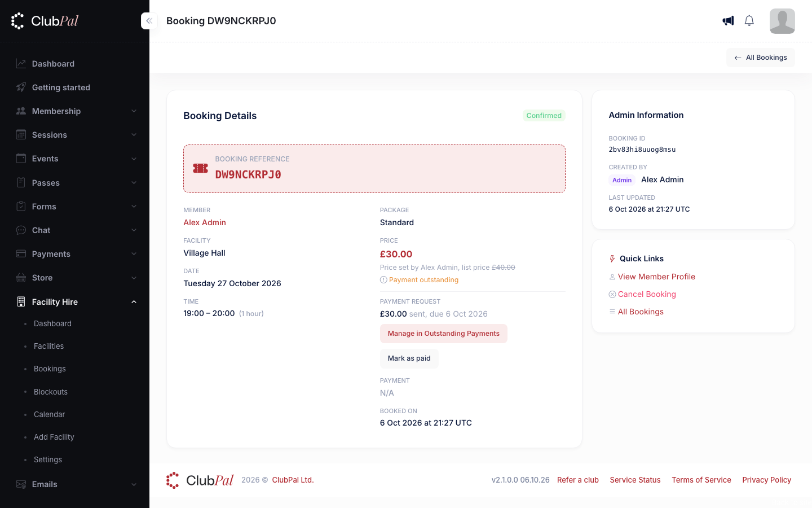Image resolution: width=812 pixels, height=508 pixels.
Task: Open ClubPal Ltd. footer link
Action: [x=293, y=480]
